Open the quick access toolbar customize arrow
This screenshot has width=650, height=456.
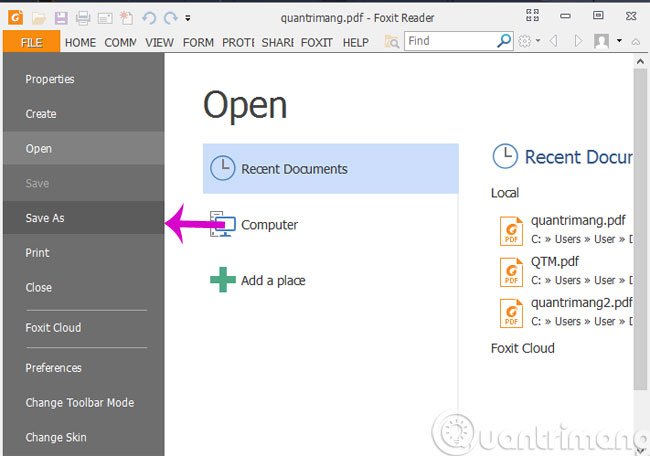coord(188,18)
